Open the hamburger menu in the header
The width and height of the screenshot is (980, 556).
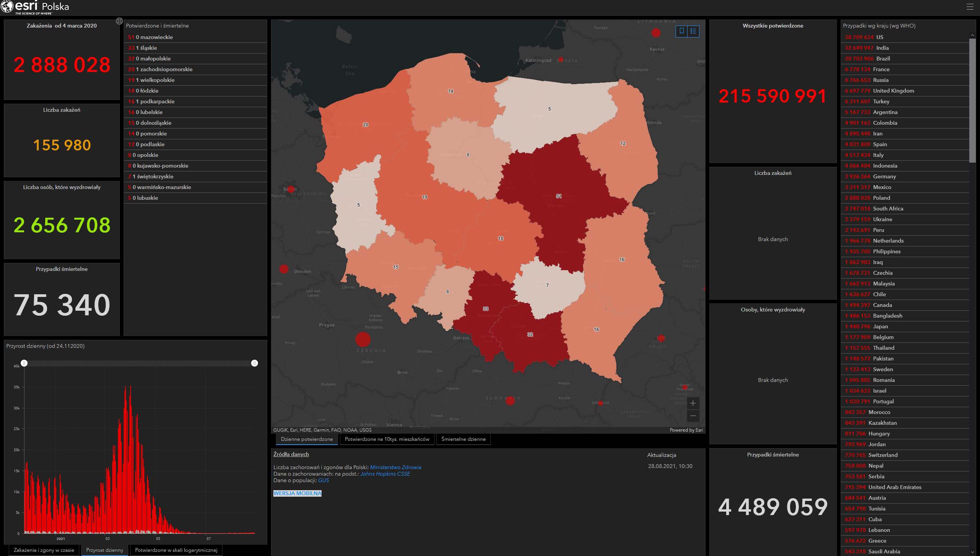click(970, 7)
